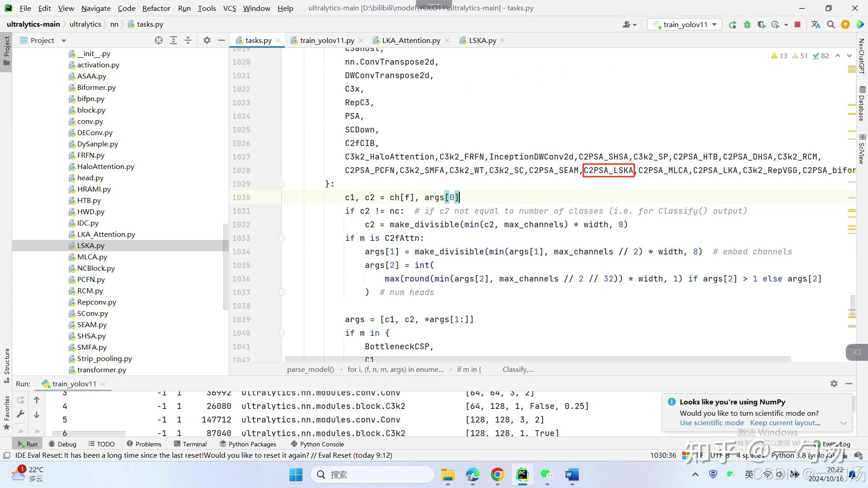Expand the NumPy notification chevron

tap(844, 423)
